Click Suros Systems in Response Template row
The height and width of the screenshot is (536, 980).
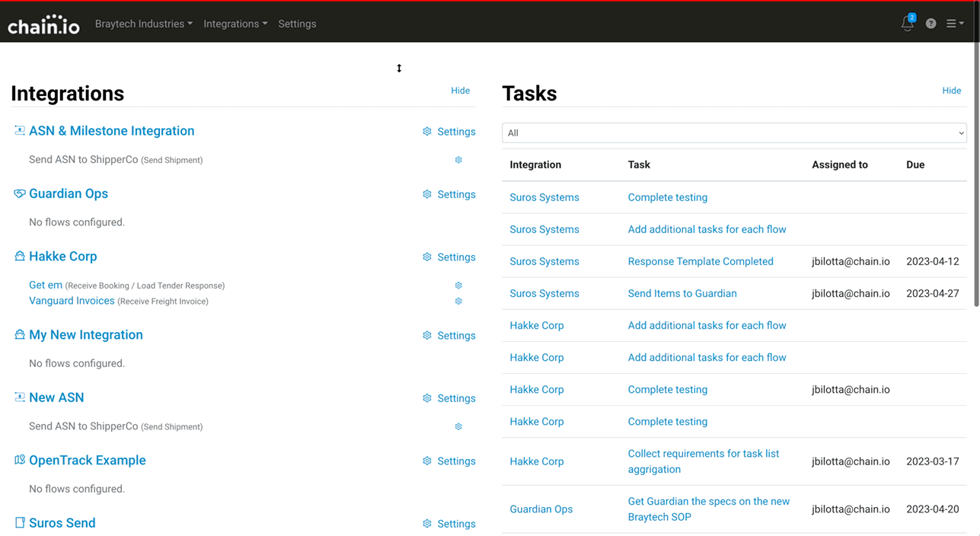(544, 261)
